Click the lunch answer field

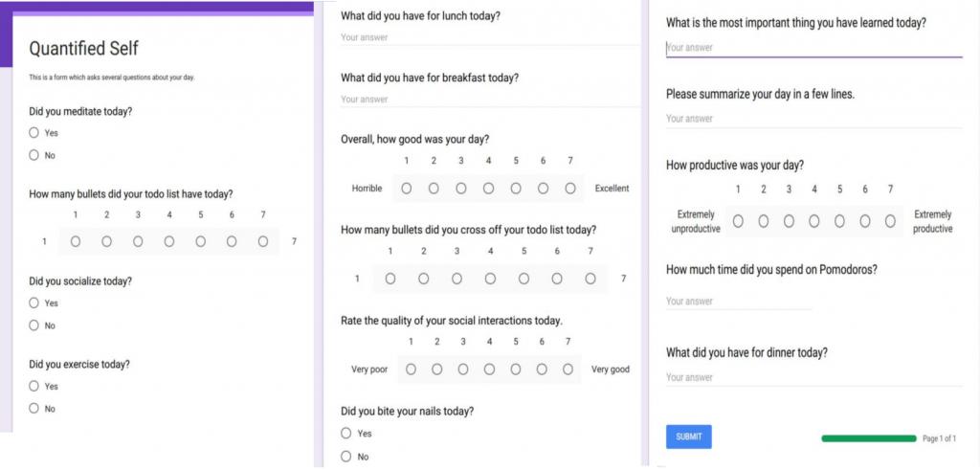(490, 37)
